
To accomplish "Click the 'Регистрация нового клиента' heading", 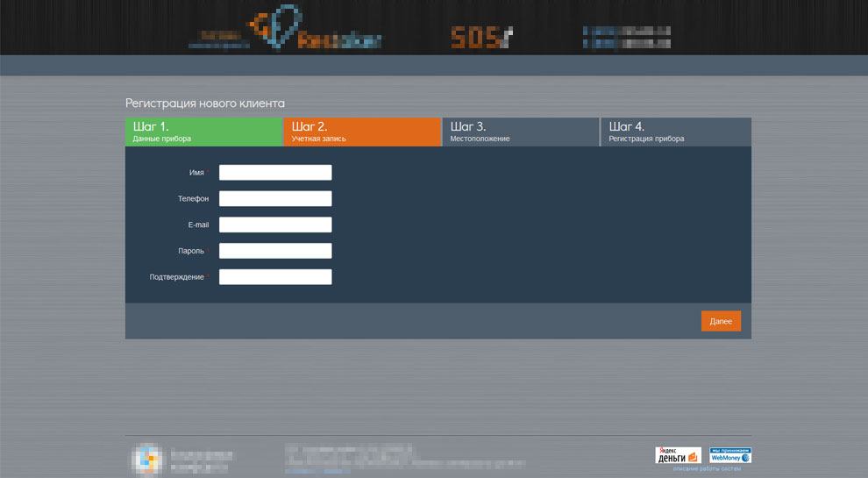I will coord(205,103).
